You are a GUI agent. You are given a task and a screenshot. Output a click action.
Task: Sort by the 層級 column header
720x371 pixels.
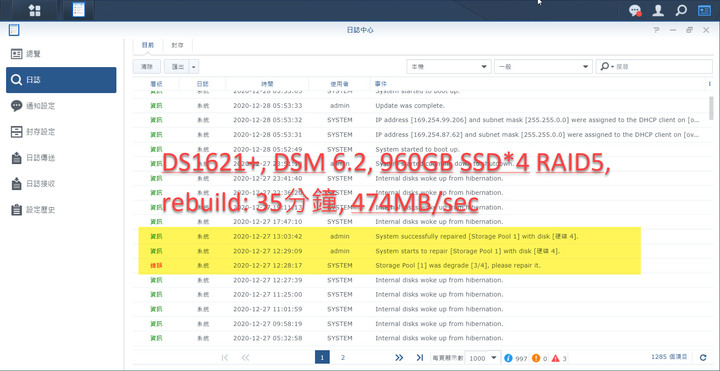coord(156,84)
